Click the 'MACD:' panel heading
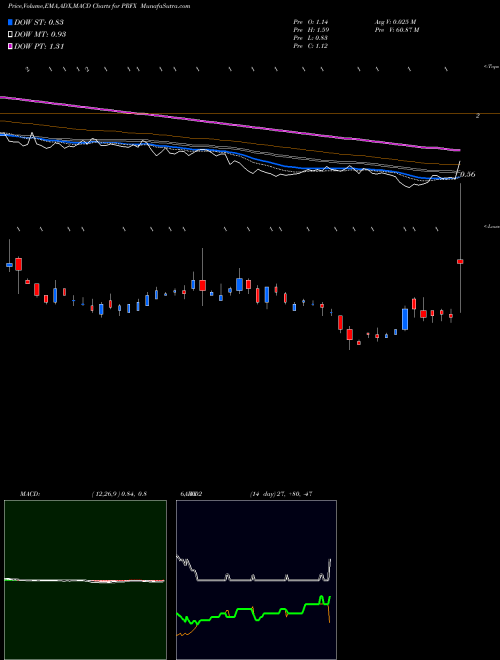This screenshot has width=500, height=660. (29, 494)
